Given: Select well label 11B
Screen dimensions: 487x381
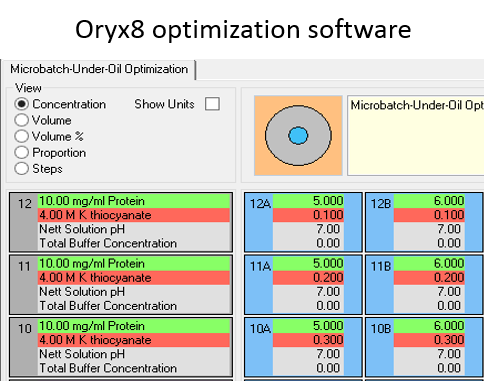Looking at the screenshot, I should [x=381, y=266].
